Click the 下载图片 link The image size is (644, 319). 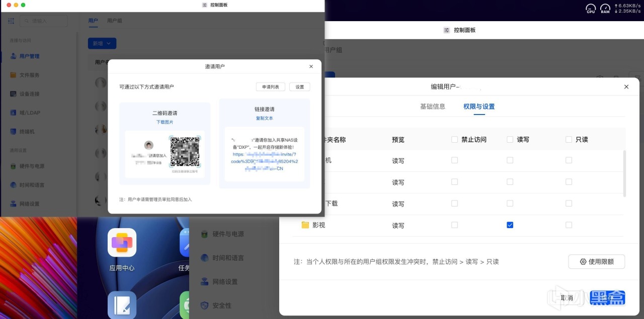[165, 122]
